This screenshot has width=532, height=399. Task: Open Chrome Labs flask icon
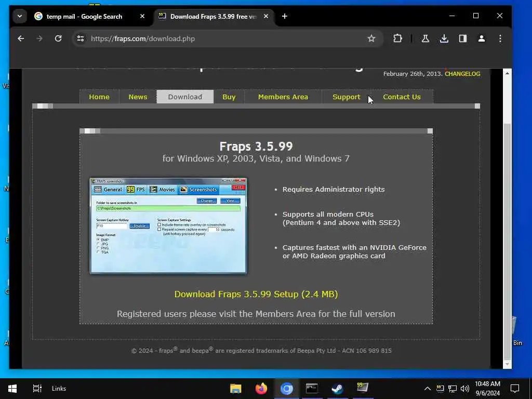425,38
